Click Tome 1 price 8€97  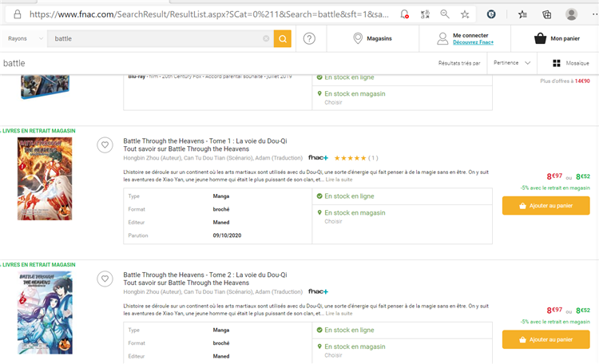pyautogui.click(x=554, y=176)
